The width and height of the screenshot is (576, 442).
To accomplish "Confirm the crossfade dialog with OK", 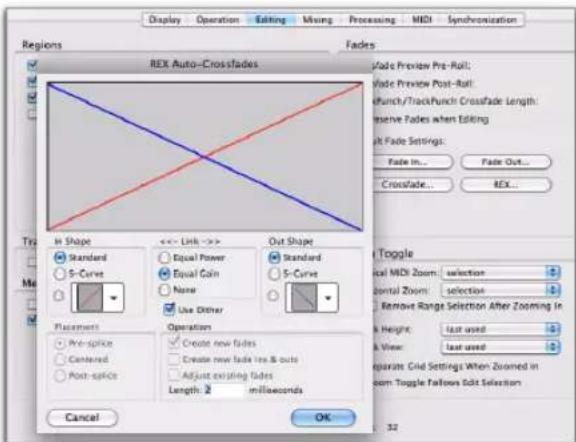I will click(323, 418).
